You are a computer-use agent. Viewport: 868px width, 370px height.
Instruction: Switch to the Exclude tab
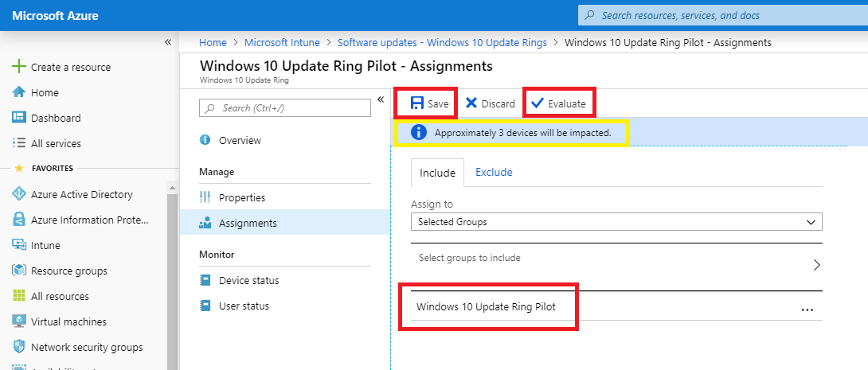494,172
